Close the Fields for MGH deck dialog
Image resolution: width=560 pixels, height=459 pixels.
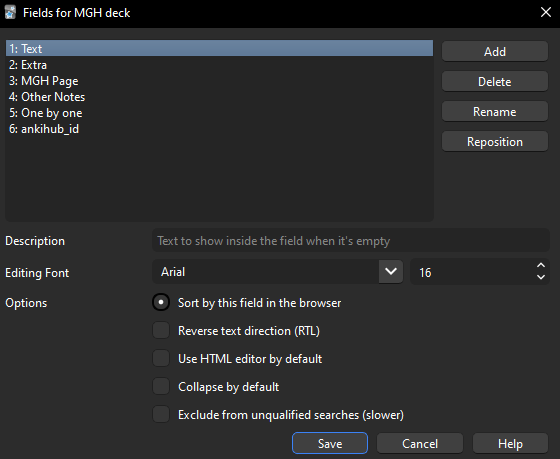[x=545, y=13]
